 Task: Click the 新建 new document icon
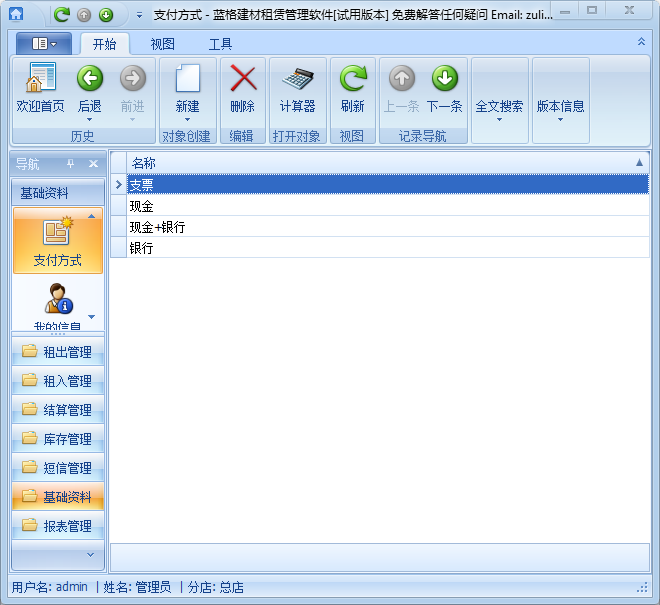187,79
